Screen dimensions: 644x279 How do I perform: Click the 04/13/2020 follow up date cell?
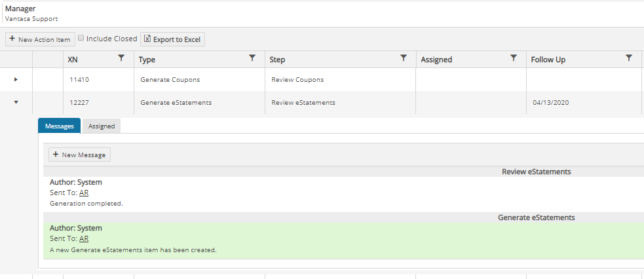[550, 102]
